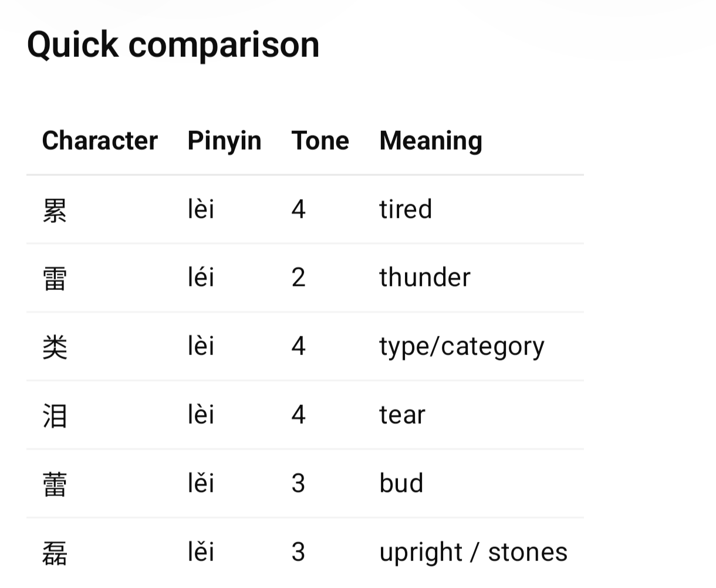Select the pinyin lěi in the bud row
Screen dimensions: 716x588
[201, 484]
